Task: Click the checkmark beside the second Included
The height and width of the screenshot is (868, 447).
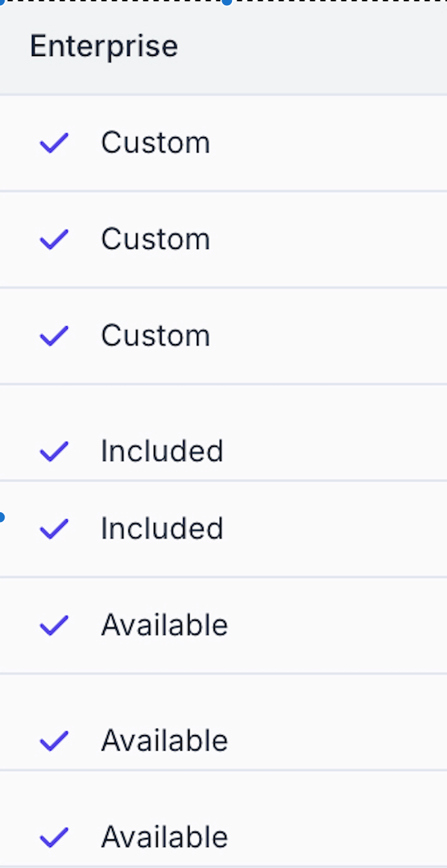Action: (54, 528)
